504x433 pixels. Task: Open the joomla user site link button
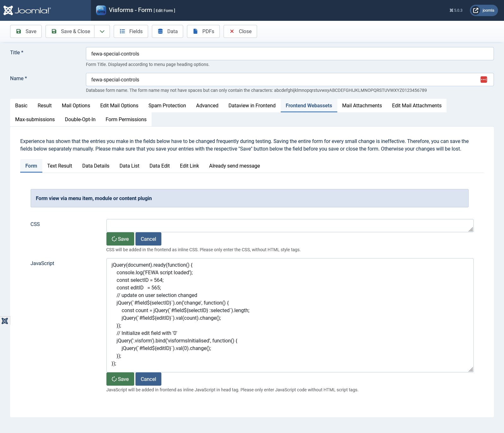click(483, 10)
